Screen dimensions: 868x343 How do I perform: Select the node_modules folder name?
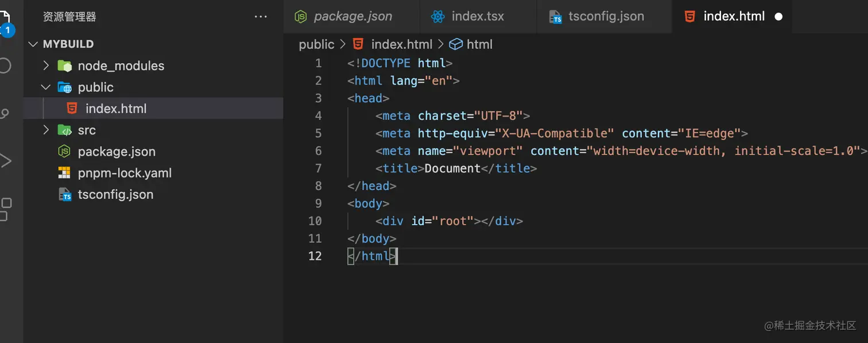[x=121, y=66]
